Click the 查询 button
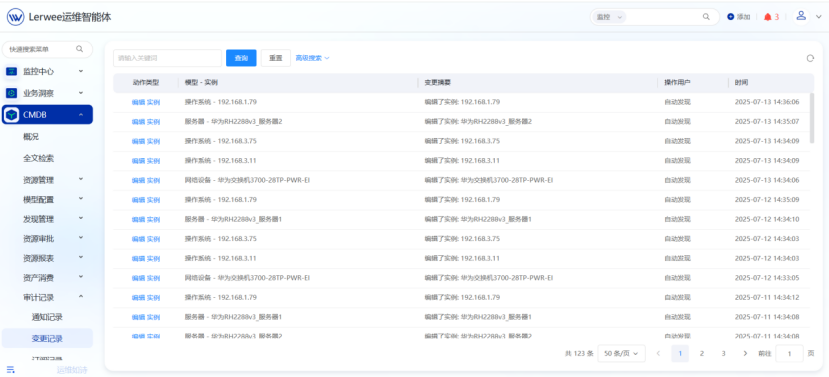The image size is (829, 377). coord(241,58)
